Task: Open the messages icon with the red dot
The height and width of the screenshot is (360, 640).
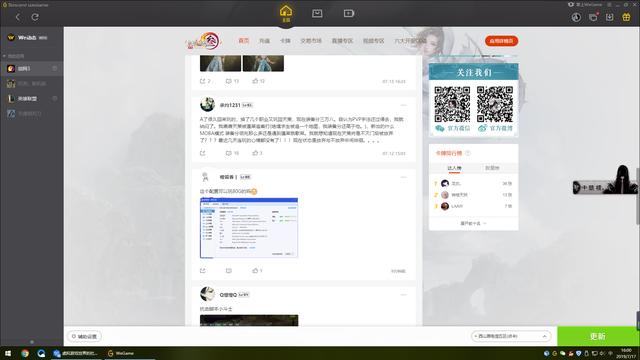Action: tap(593, 17)
